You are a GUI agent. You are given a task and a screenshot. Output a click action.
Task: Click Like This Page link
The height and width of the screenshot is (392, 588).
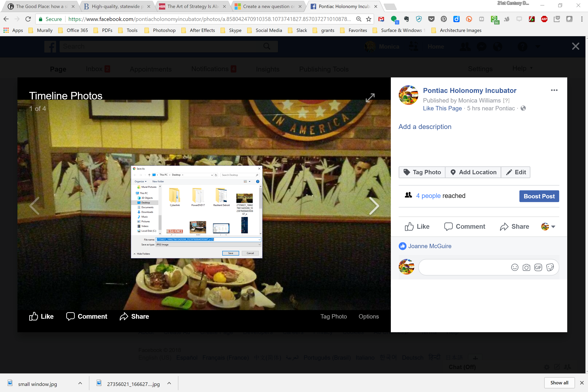click(x=442, y=108)
